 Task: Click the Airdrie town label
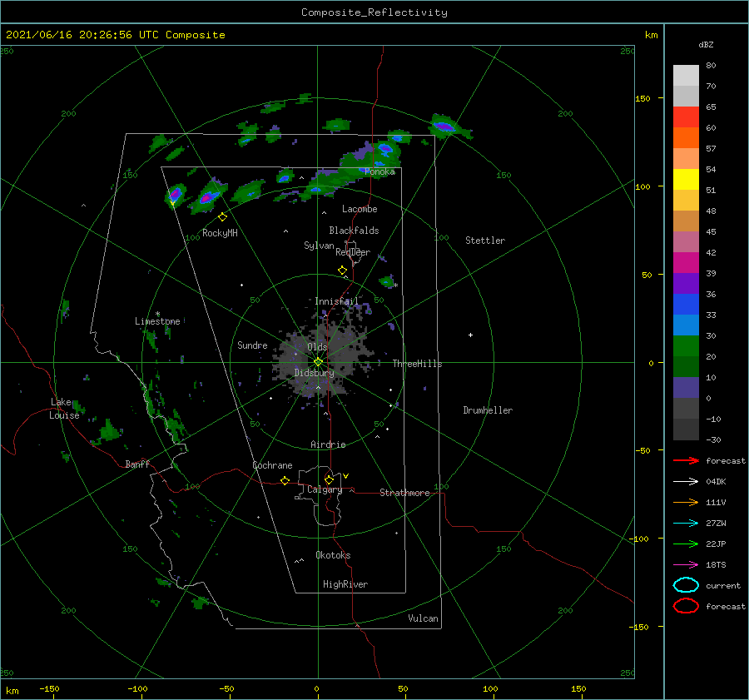click(328, 444)
